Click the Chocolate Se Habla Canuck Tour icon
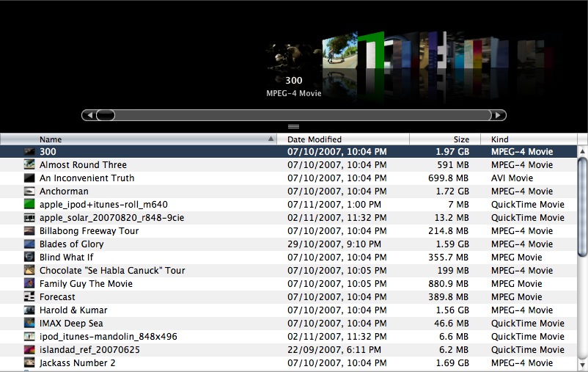This screenshot has width=588, height=372. point(29,270)
